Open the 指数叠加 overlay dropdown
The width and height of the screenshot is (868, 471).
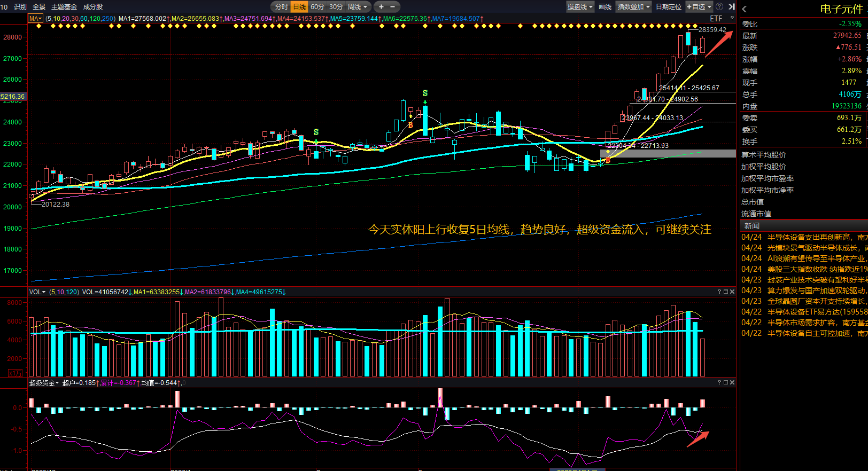click(634, 7)
